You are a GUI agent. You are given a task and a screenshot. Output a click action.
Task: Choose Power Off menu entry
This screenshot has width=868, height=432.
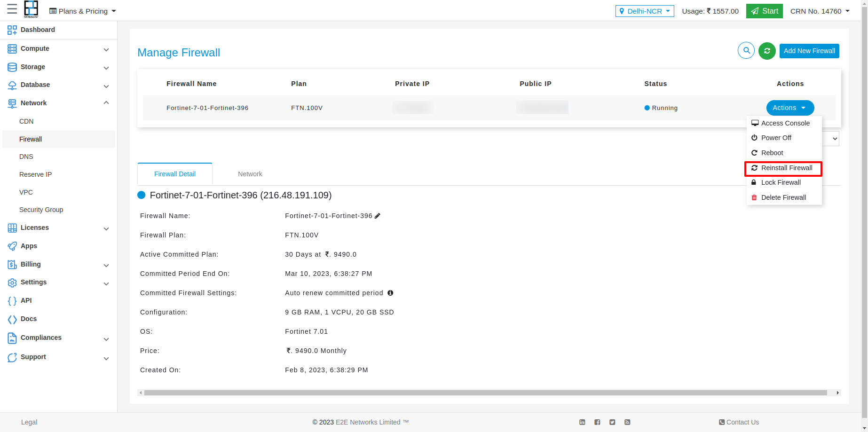coord(784,138)
